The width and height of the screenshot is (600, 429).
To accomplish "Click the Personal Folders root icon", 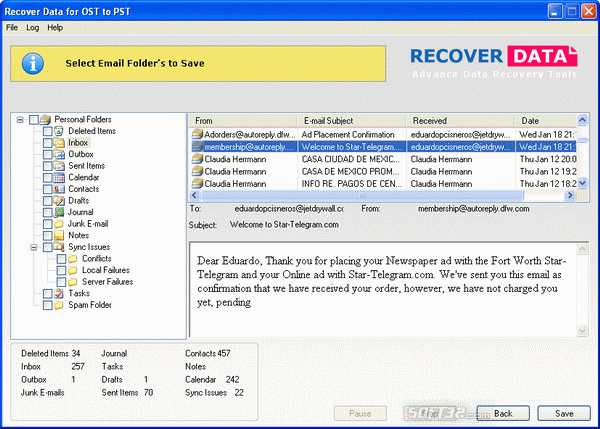I will tap(45, 120).
